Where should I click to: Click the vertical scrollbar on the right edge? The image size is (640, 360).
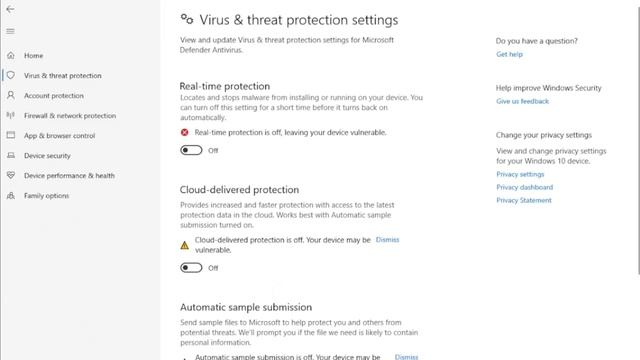[x=638, y=139]
